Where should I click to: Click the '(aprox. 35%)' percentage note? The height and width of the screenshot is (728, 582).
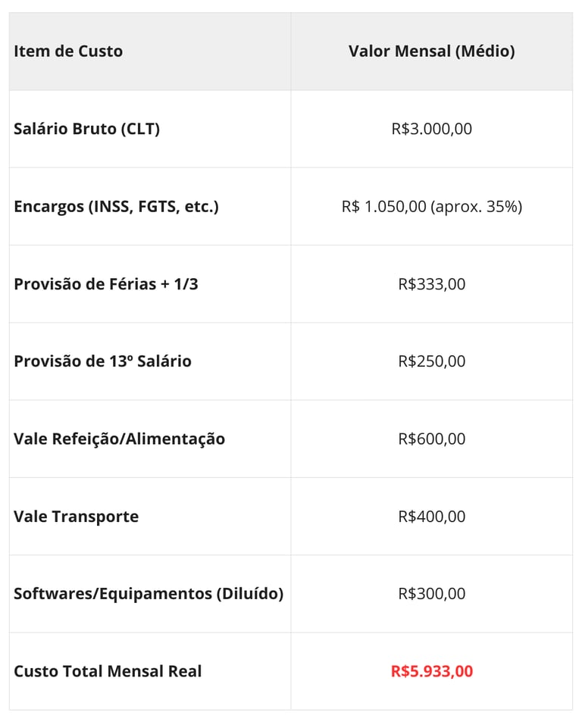pos(477,206)
